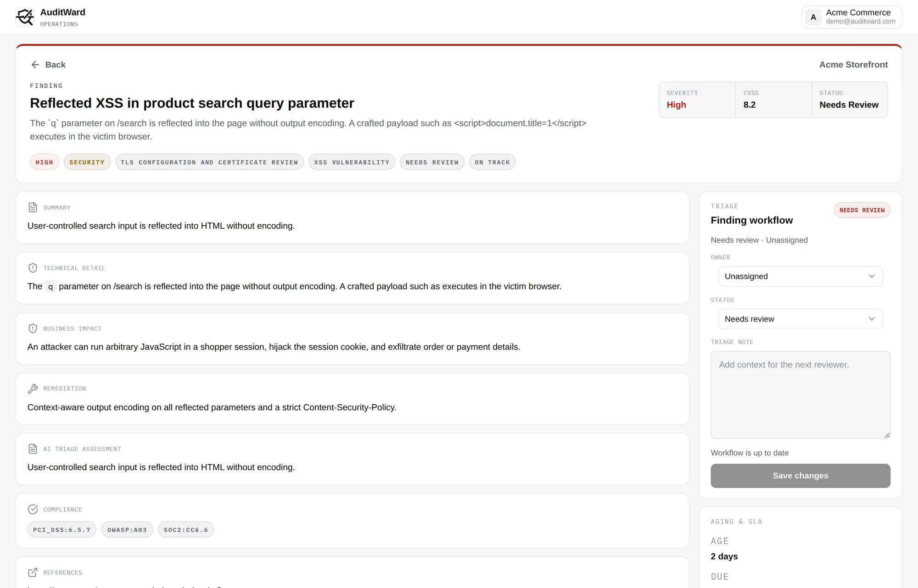
Task: Click the account avatar letter A
Action: pyautogui.click(x=813, y=17)
